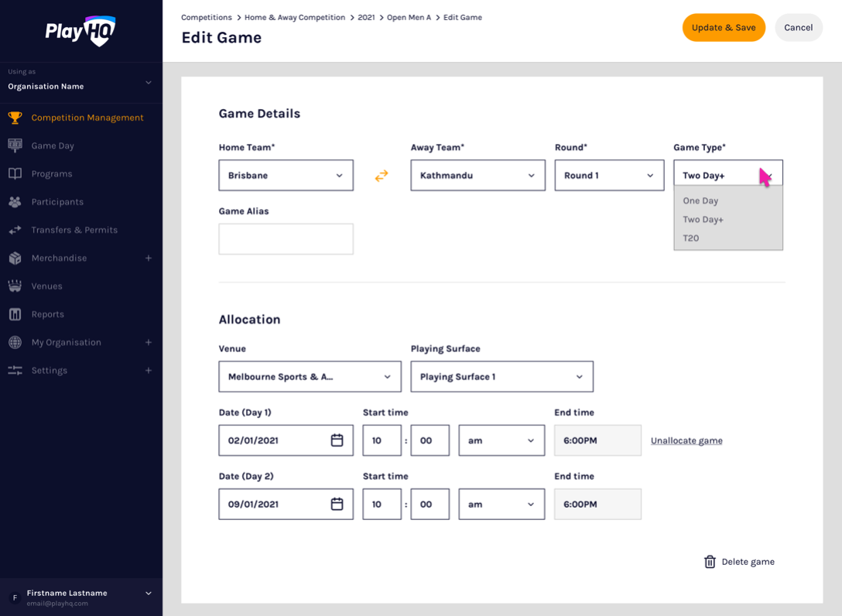Select T20 from the Game Type list
Image resolution: width=842 pixels, height=616 pixels.
point(691,238)
